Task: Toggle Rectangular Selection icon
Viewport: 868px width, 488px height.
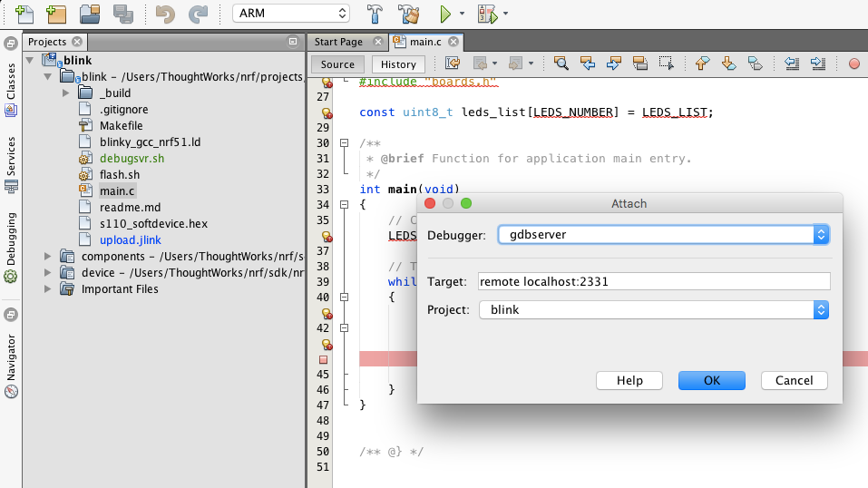Action: 667,63
